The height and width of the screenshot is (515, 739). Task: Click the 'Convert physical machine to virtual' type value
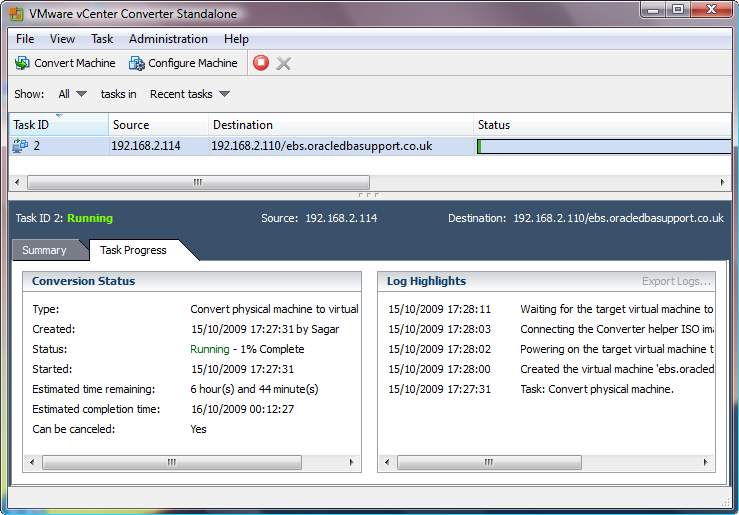[274, 309]
